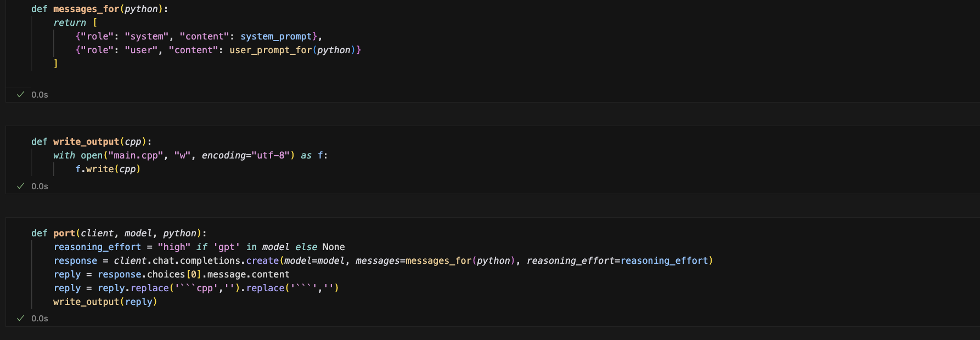Image resolution: width=980 pixels, height=340 pixels.
Task: Click the None keyword
Action: pyautogui.click(x=334, y=247)
